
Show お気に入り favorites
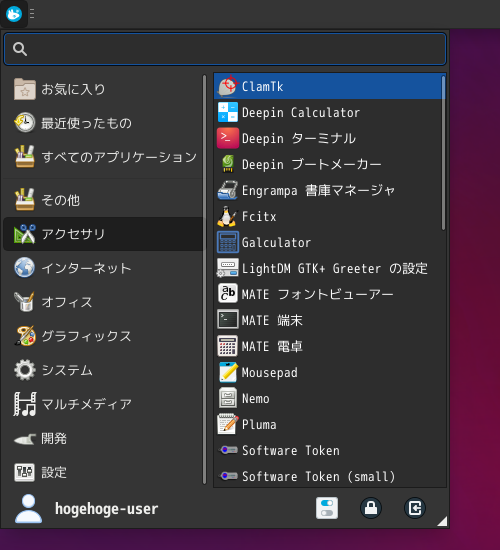tap(102, 89)
